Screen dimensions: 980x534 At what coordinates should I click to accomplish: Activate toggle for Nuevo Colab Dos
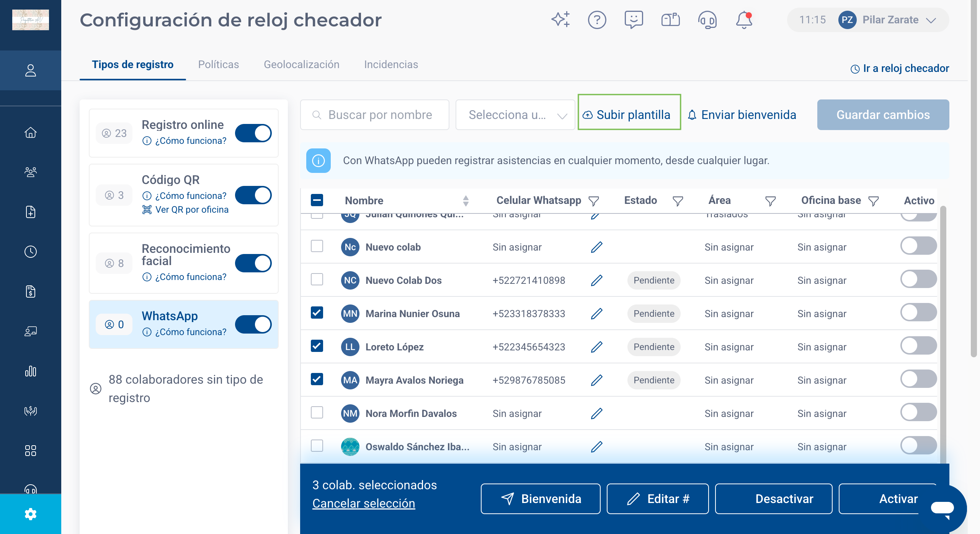918,279
